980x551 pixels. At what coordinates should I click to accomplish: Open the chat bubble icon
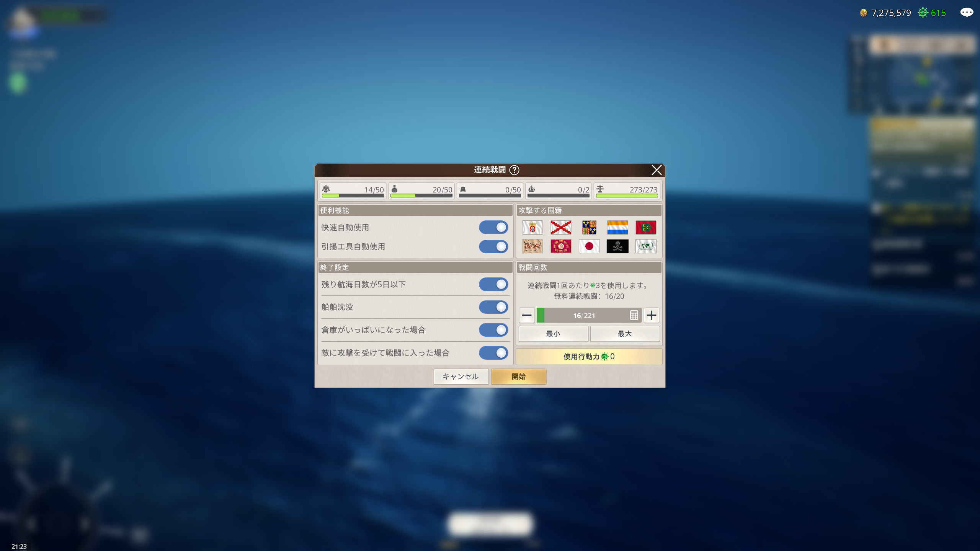click(x=966, y=13)
